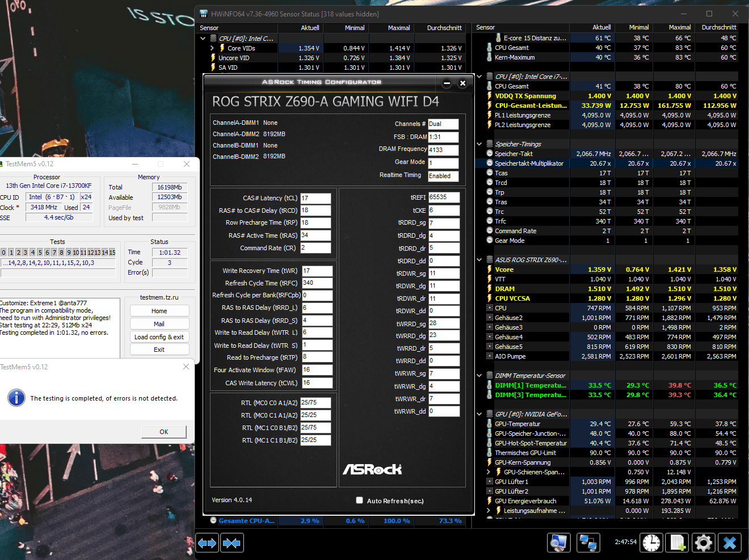This screenshot has width=749, height=560.
Task: Collapse the CPU [#0]: Intel Core i7 group
Action: [479, 77]
